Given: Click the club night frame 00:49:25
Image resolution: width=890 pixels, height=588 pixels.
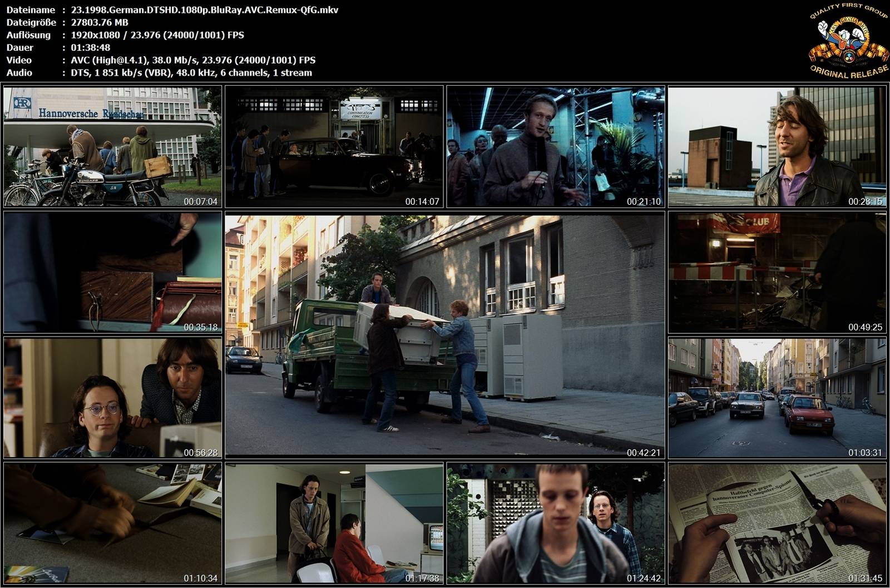Looking at the screenshot, I should point(777,273).
